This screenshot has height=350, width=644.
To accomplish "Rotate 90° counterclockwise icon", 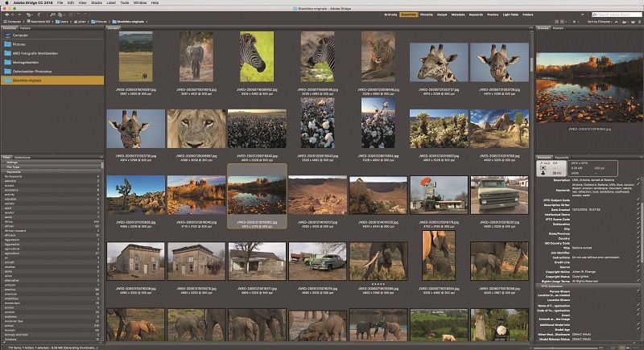I will tap(78, 14).
